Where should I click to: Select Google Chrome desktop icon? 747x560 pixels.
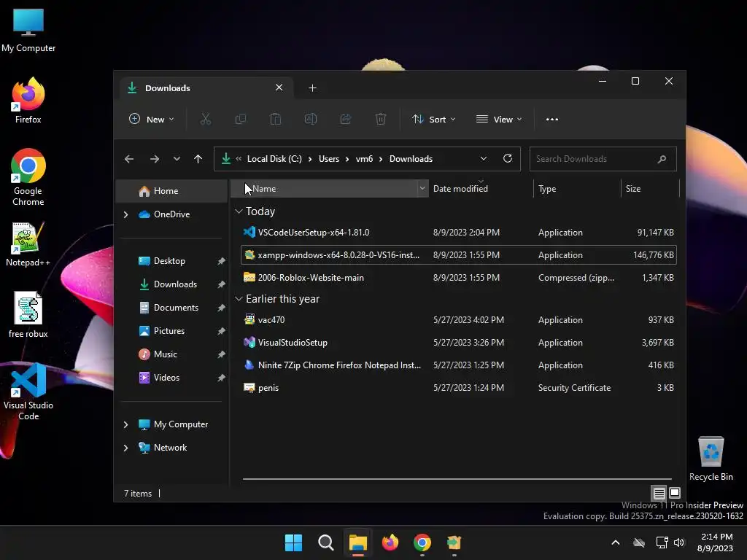28,177
